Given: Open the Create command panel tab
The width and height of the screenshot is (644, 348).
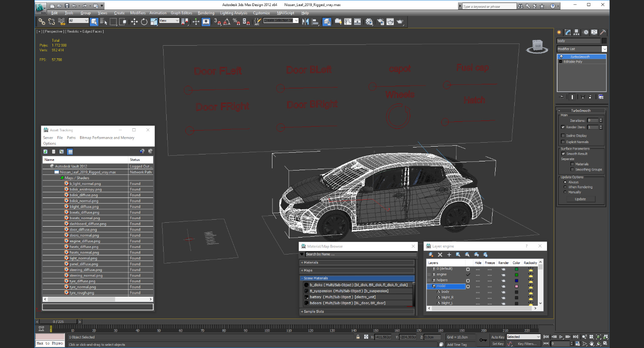Looking at the screenshot, I should point(559,32).
